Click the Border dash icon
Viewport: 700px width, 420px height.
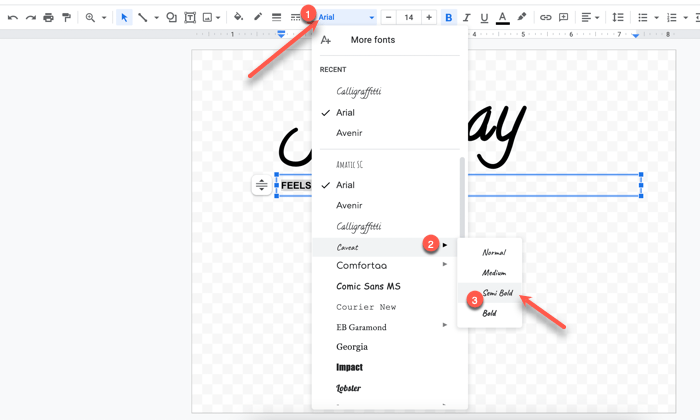point(295,17)
